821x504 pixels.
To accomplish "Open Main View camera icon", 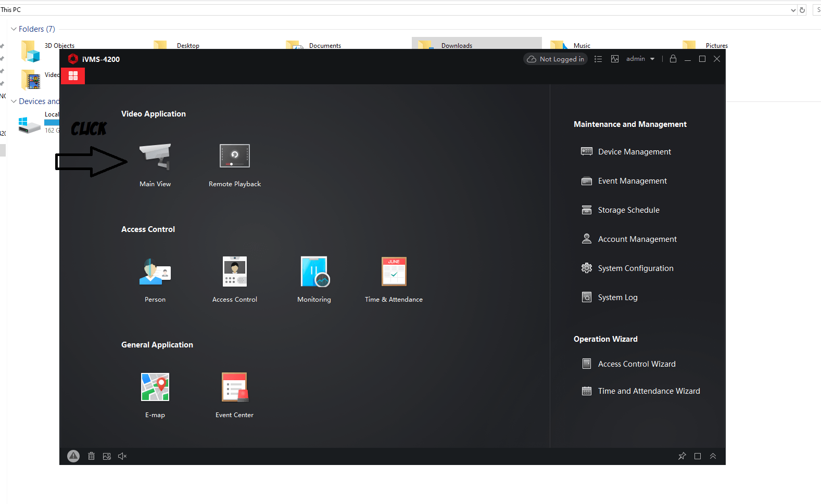I will (155, 157).
